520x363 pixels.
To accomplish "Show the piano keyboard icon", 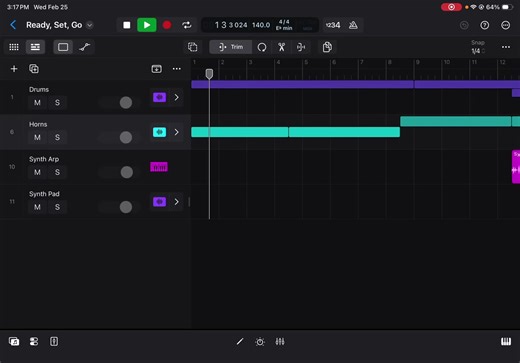I will 506,341.
